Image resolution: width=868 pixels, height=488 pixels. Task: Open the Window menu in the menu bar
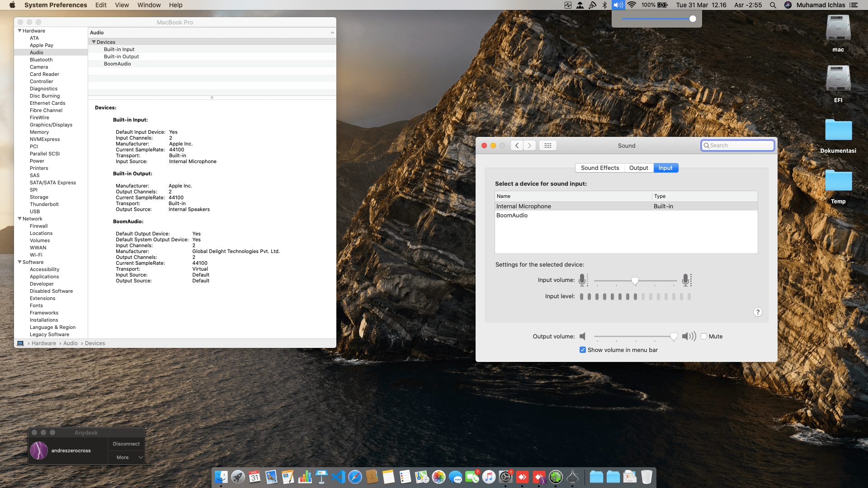pos(149,5)
